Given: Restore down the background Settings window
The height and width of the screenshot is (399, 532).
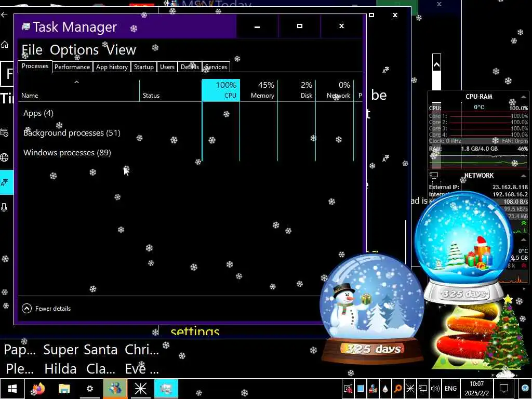Looking at the screenshot, I should click(x=371, y=15).
